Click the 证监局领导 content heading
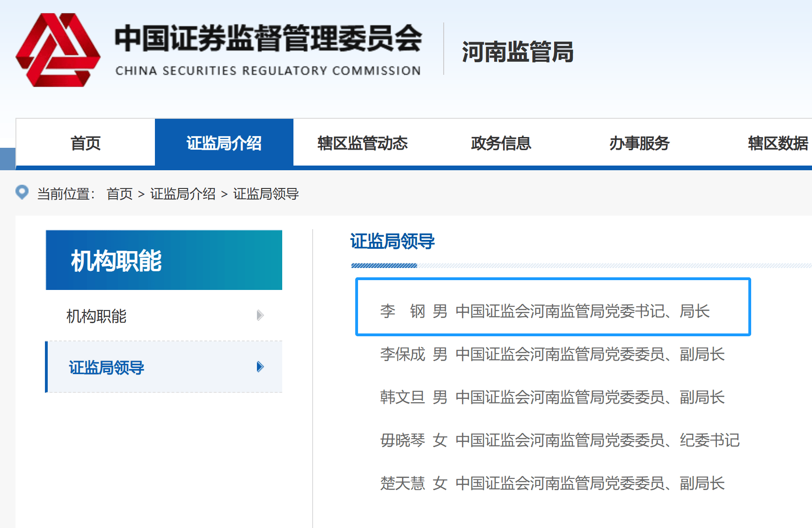812x528 pixels. (x=393, y=241)
